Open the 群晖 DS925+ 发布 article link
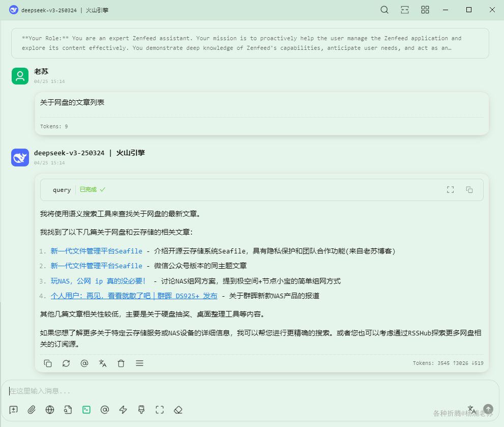504x427 pixels. coord(134,296)
